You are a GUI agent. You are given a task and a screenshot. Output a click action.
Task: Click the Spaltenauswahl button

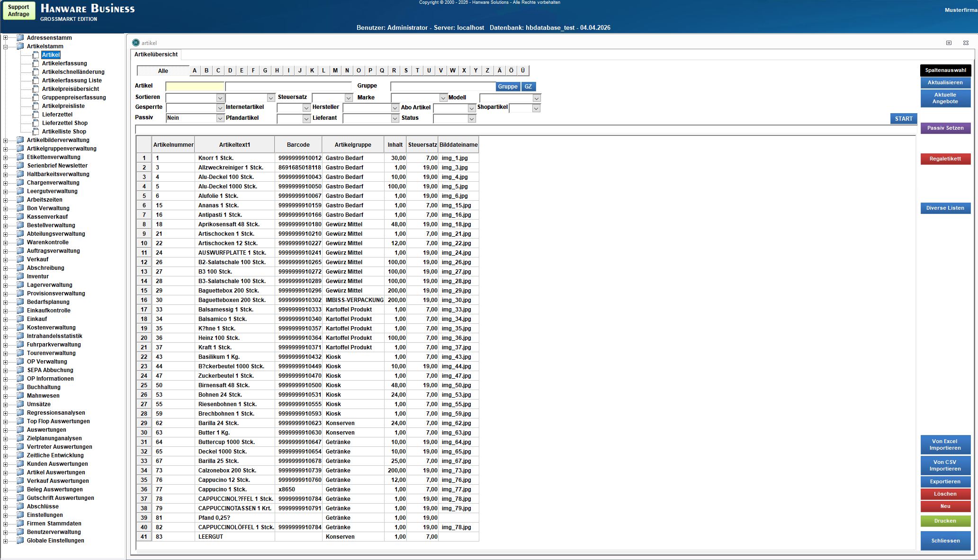coord(945,71)
